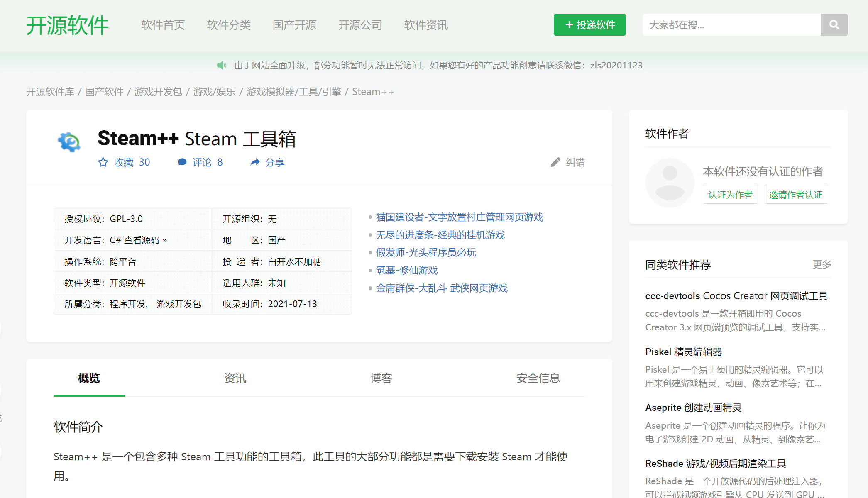The width and height of the screenshot is (868, 498).
Task: Go to 游戏/娱乐 breadcrumb
Action: (x=214, y=92)
